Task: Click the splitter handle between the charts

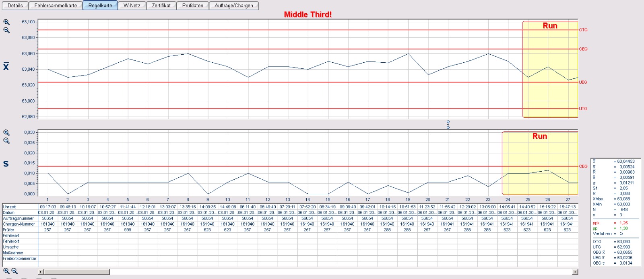Action: click(x=448, y=124)
